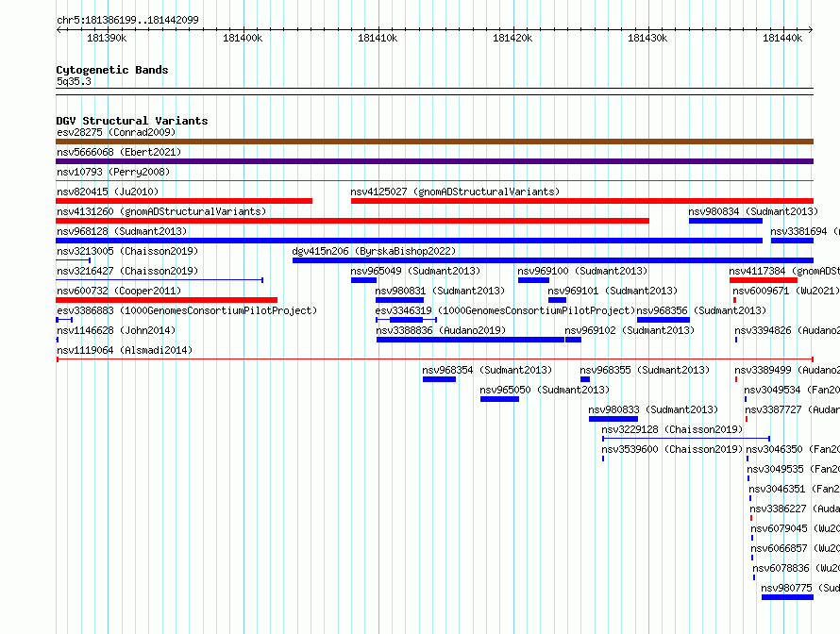Click nsv3389499 Audano variant label

tap(787, 370)
